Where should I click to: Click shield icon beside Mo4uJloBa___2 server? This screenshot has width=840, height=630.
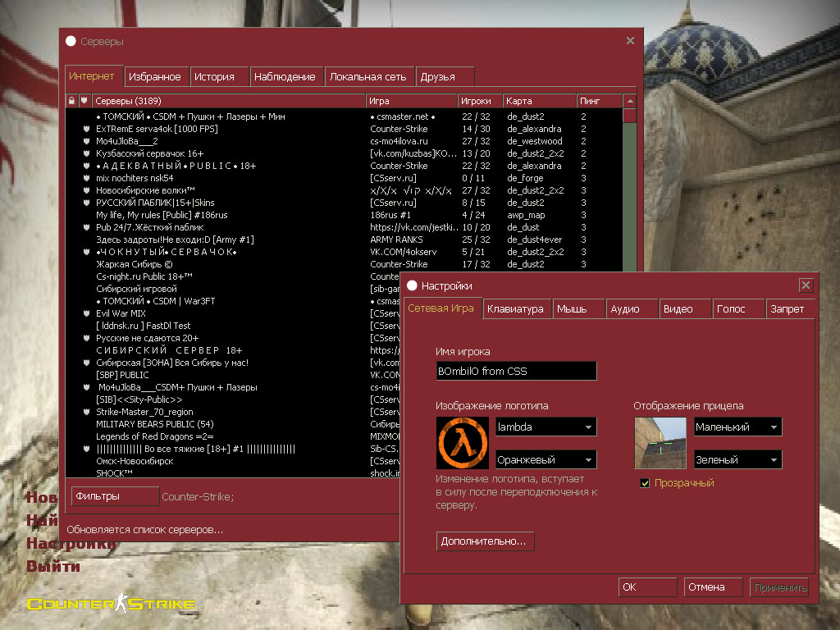[x=85, y=141]
